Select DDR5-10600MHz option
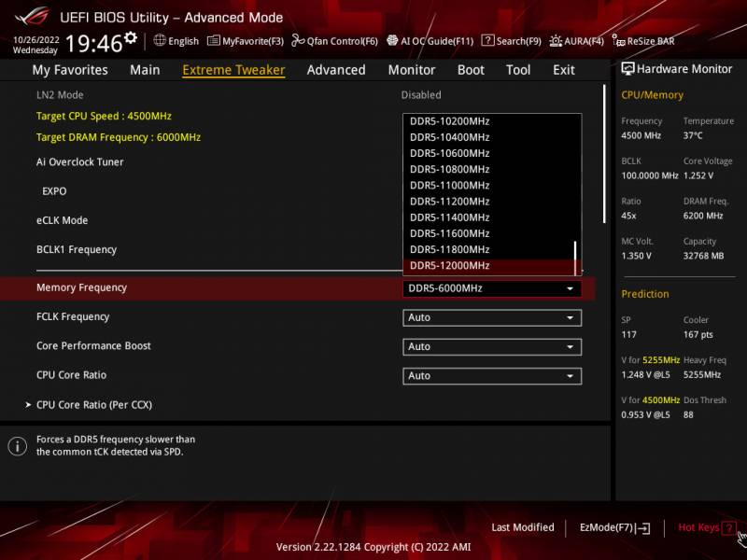This screenshot has width=747, height=560. [488, 153]
